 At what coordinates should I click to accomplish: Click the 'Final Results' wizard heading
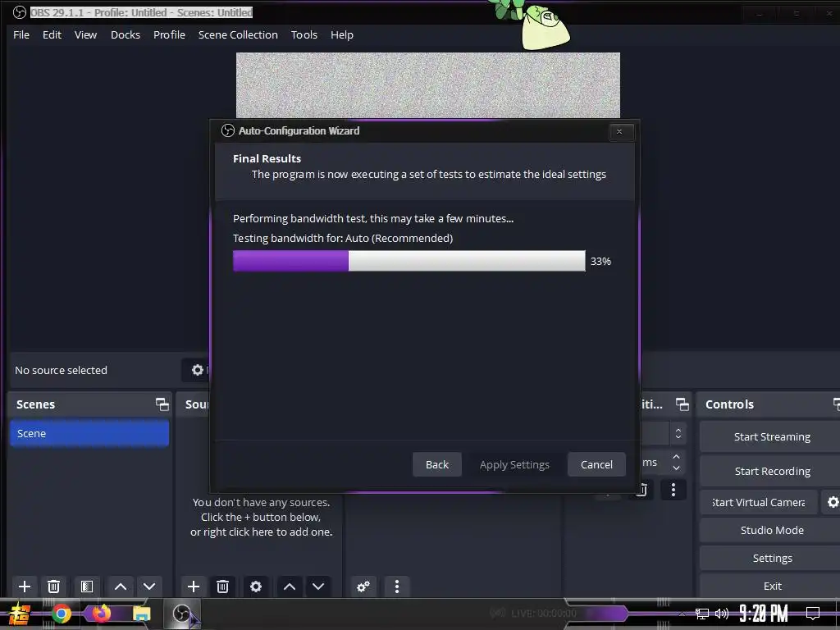[x=267, y=158]
